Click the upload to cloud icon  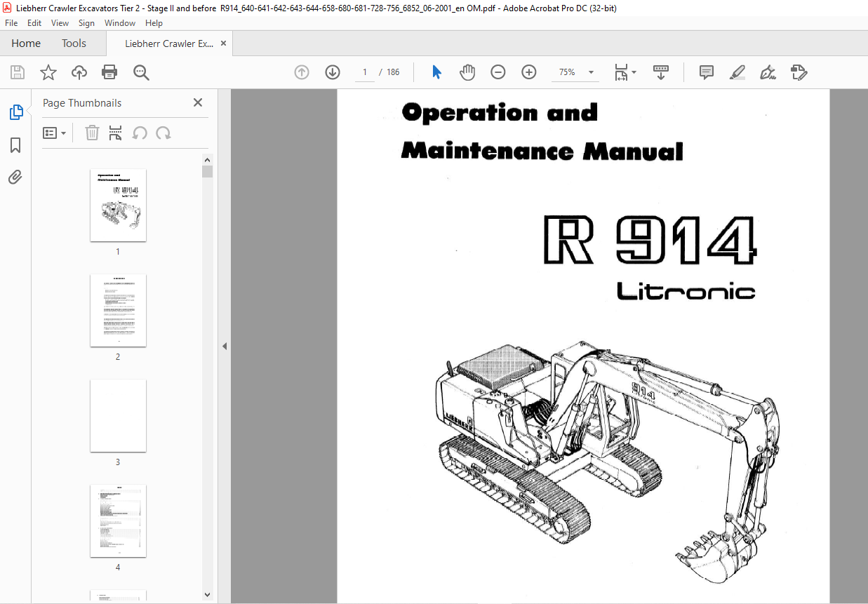click(79, 72)
